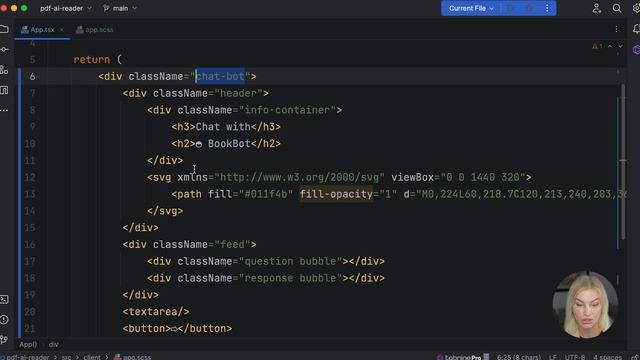640x360 pixels.
Task: Click the #011f4b fill color value
Action: pyautogui.click(x=266, y=194)
